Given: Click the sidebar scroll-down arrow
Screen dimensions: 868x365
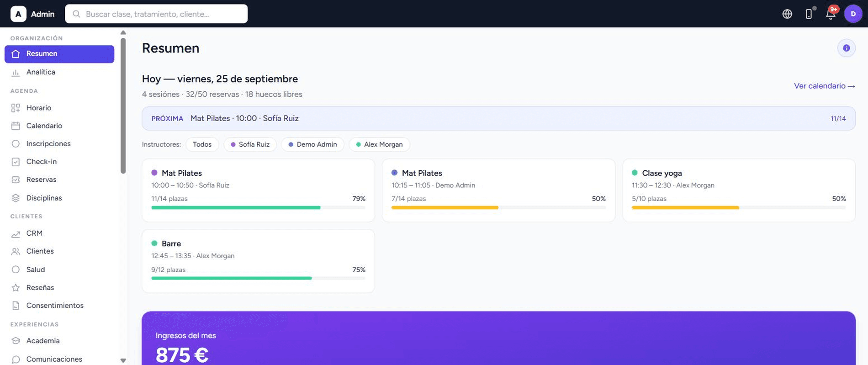Looking at the screenshot, I should click(123, 360).
